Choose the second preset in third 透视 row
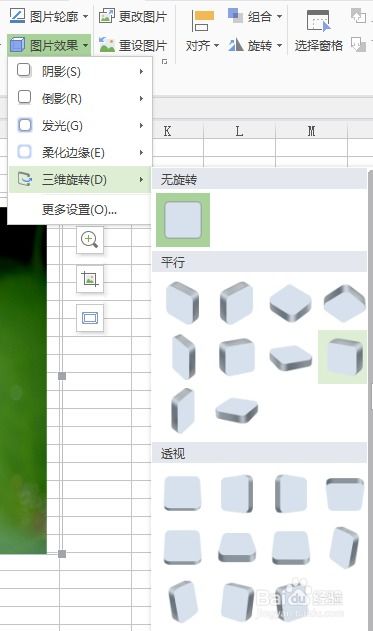Viewport: 373px width, 631px height. pyautogui.click(x=237, y=601)
